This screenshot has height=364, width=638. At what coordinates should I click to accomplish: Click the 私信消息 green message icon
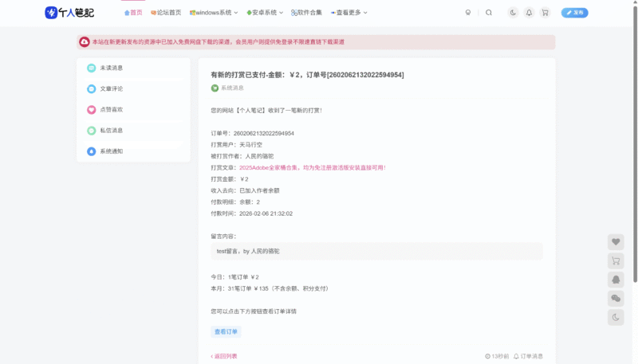(x=91, y=131)
